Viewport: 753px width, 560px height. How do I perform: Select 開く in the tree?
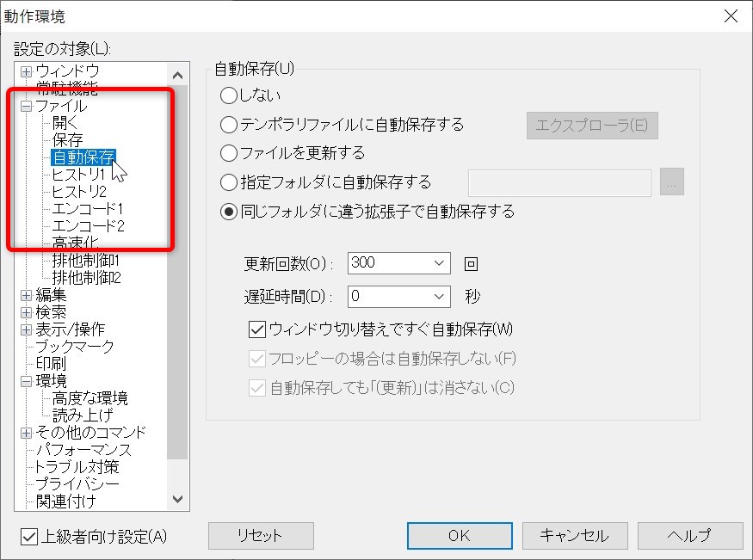click(65, 123)
